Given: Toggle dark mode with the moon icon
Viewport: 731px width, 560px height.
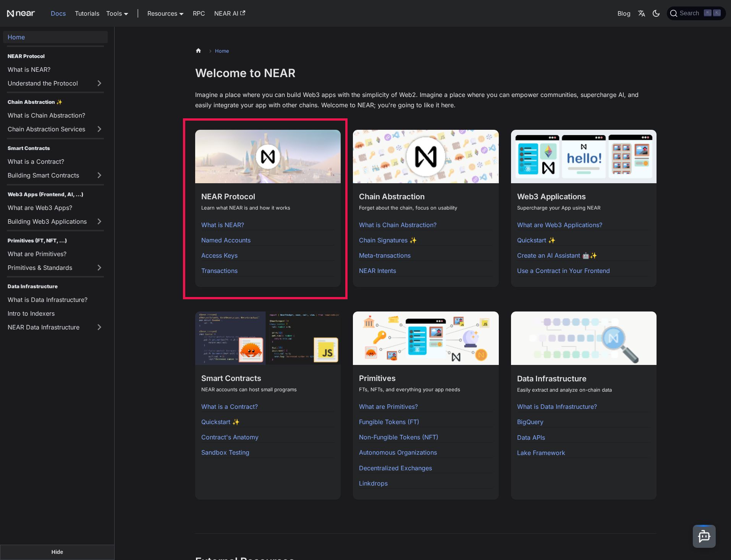Looking at the screenshot, I should click(x=656, y=13).
